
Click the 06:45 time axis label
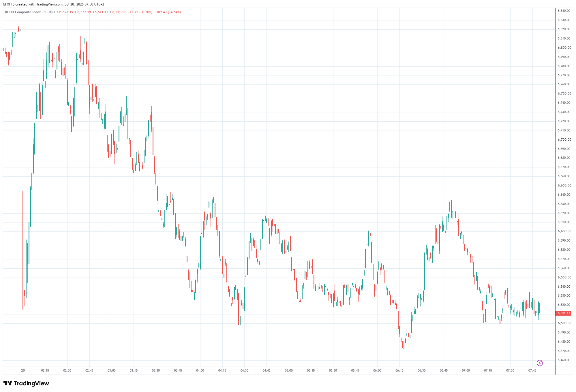444,371
